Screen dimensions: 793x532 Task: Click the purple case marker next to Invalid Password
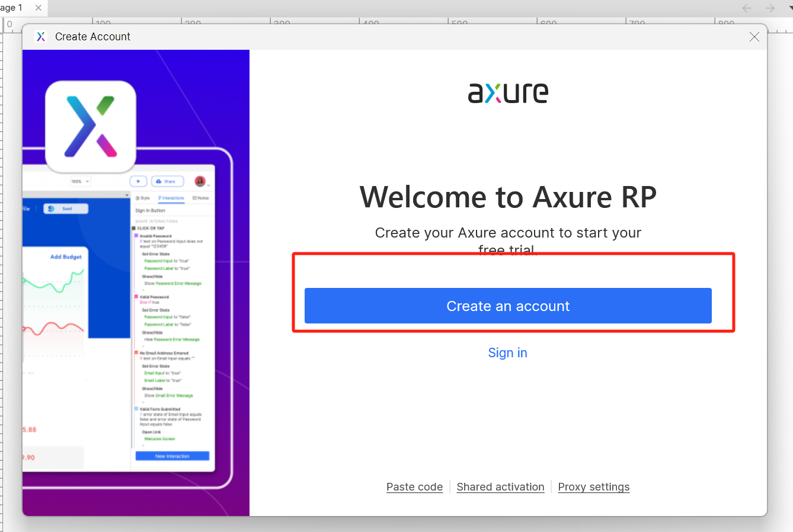click(136, 235)
